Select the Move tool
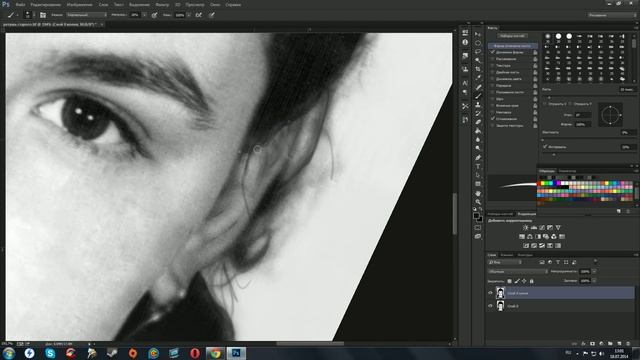The height and width of the screenshot is (360, 640). [x=478, y=34]
